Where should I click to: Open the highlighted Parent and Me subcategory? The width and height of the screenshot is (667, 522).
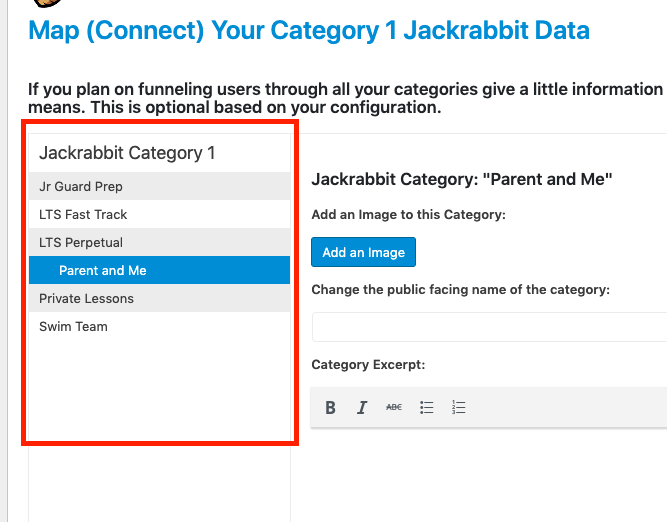coord(103,270)
